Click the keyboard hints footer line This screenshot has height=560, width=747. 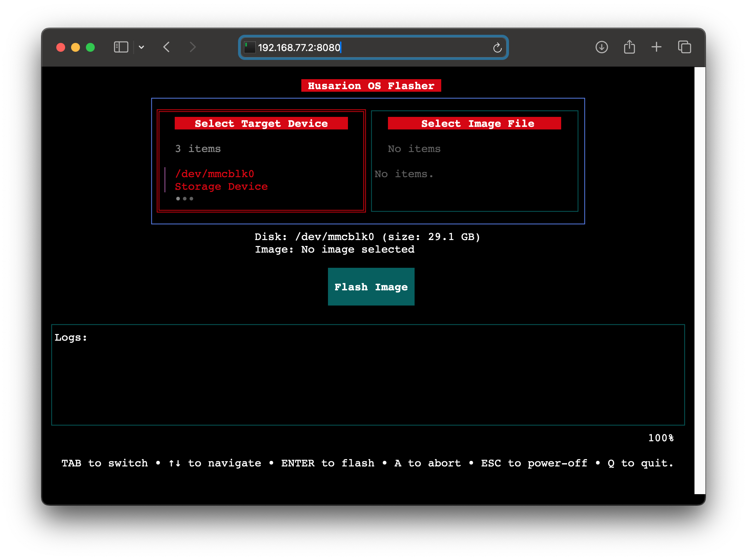pyautogui.click(x=367, y=463)
